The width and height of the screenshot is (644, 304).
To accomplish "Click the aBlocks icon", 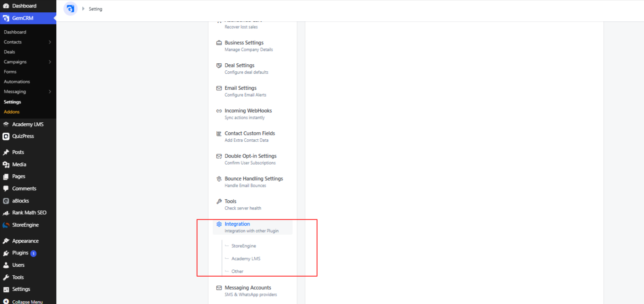I will pyautogui.click(x=6, y=201).
